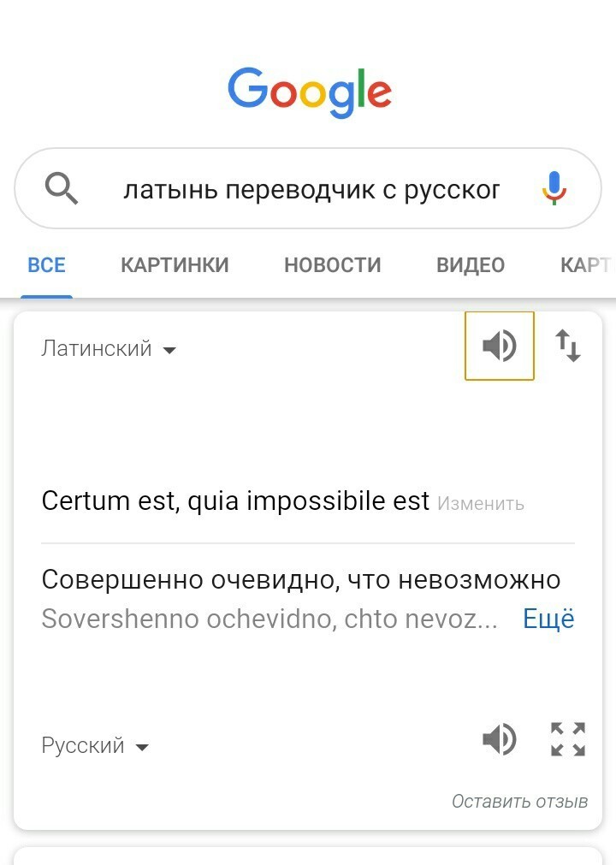Click the 'Sovershenno ochevidno' transliteration line
Viewport: 616px width, 865px height.
point(269,619)
